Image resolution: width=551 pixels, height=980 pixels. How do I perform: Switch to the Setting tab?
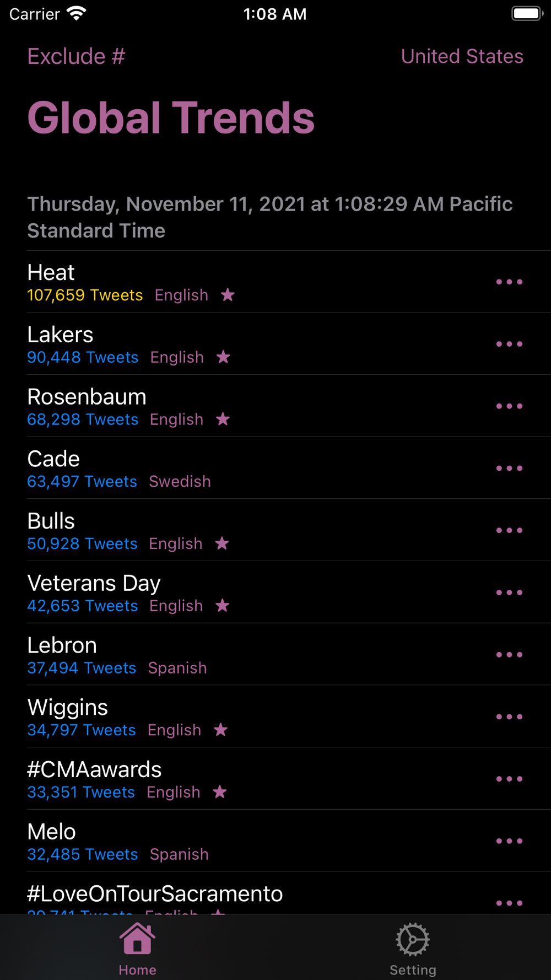413,949
